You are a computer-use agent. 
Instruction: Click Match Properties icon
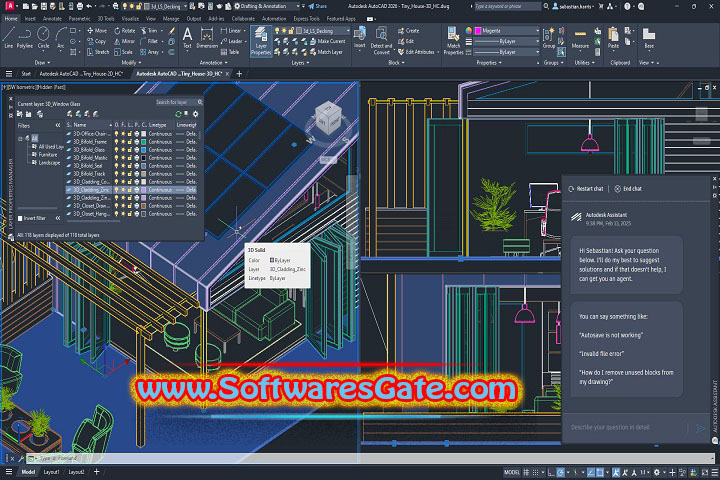[453, 41]
